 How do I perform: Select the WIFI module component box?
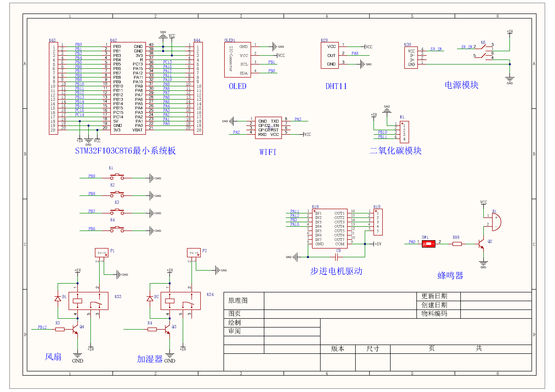coord(269,128)
